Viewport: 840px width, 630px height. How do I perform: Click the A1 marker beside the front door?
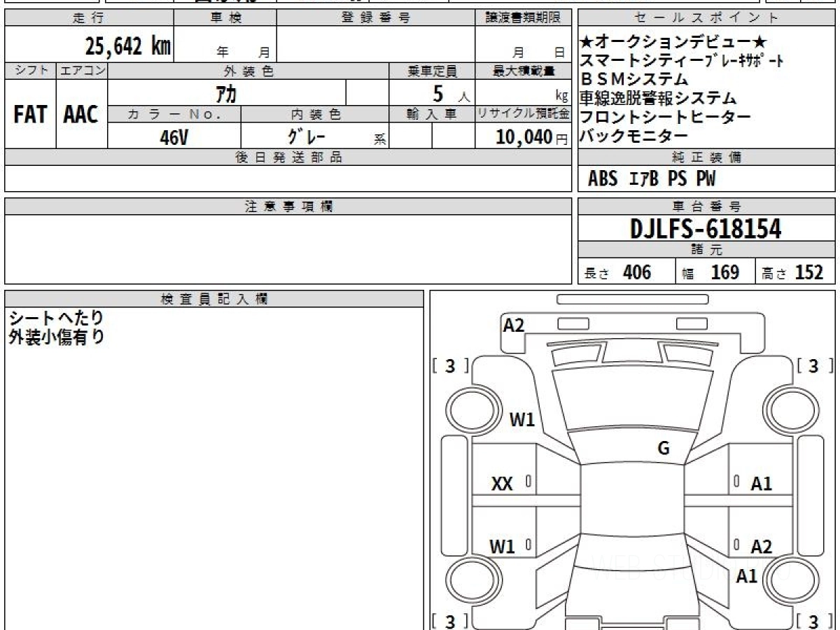click(x=761, y=484)
